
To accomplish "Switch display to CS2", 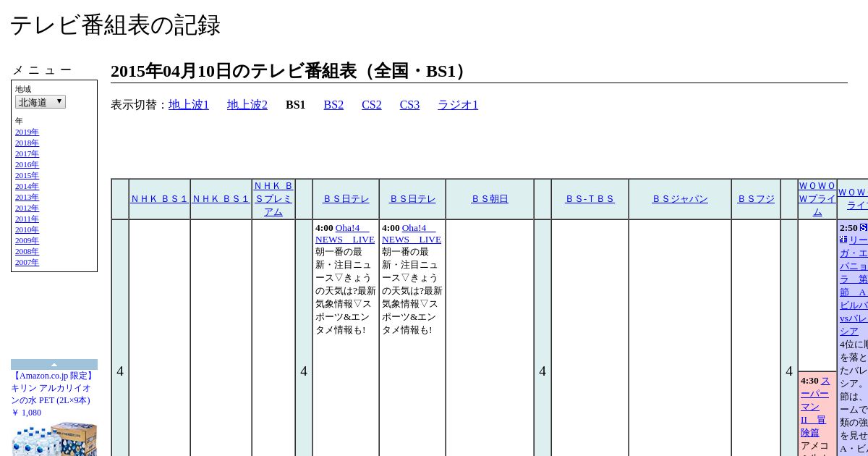I will tap(372, 105).
